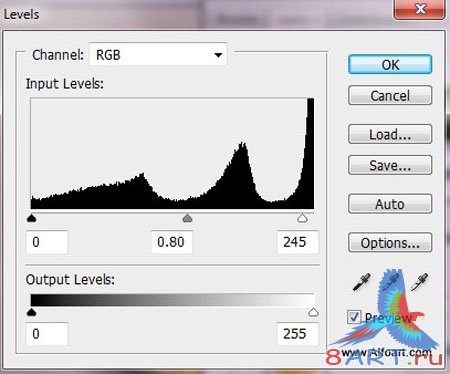This screenshot has height=374, width=450.
Task: Click the input highlights white slider triangle
Action: [302, 218]
